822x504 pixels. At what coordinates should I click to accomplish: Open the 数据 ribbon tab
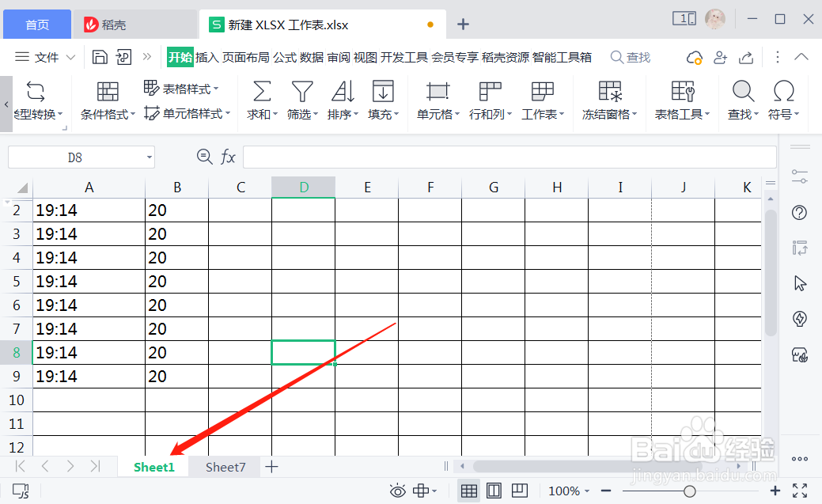(312, 57)
